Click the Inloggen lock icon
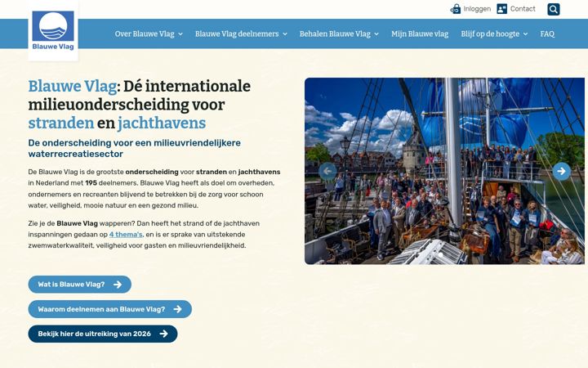 455,9
